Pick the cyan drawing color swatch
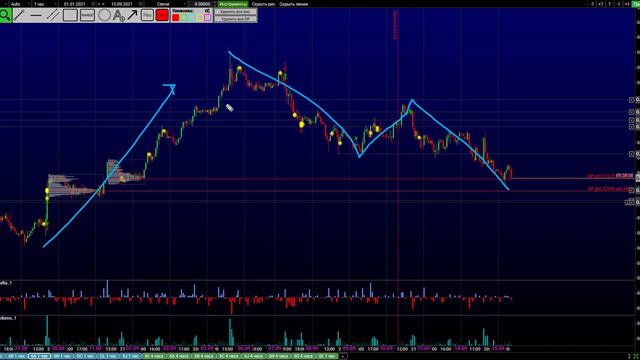The width and height of the screenshot is (640, 360). (192, 18)
